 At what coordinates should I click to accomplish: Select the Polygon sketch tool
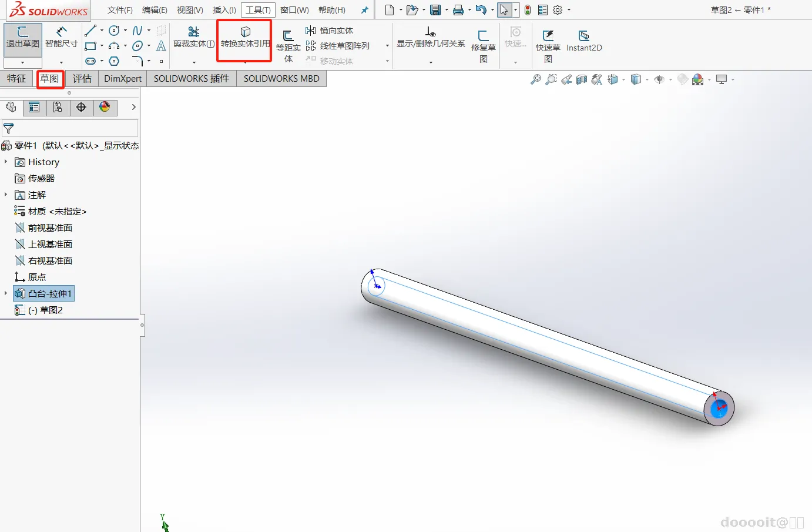point(114,61)
